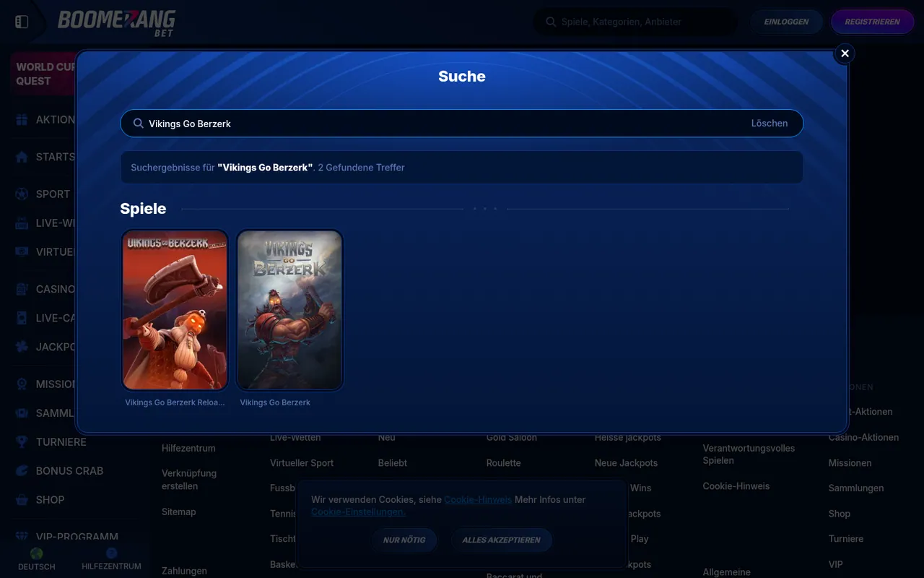Open the Virtuell sports icon in sidebar

[x=22, y=252]
